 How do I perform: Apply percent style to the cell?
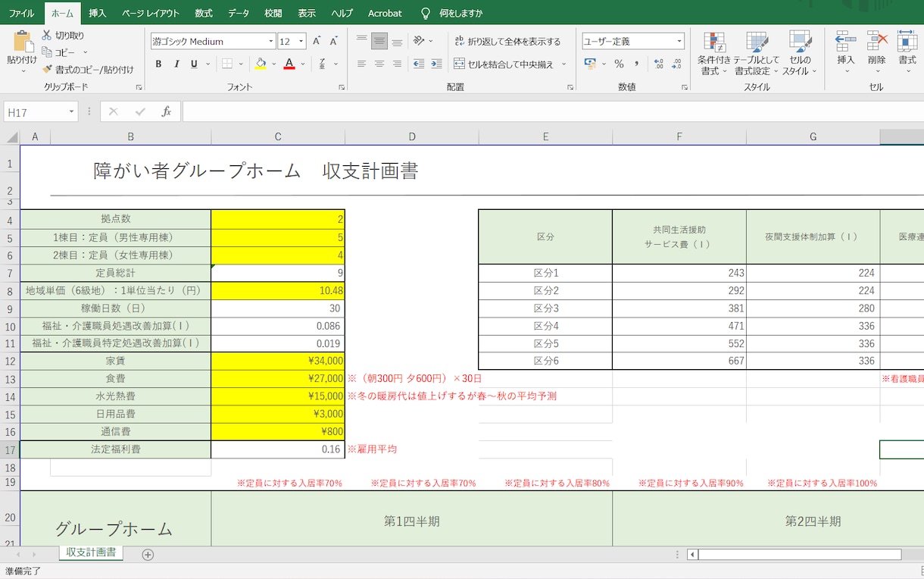click(x=619, y=64)
